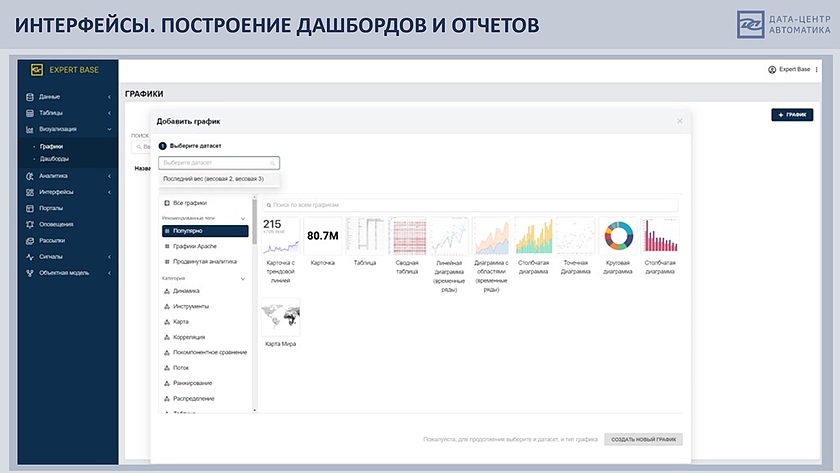Open the Выберите датасет dropdown
This screenshot has height=473, width=840.
[x=219, y=162]
